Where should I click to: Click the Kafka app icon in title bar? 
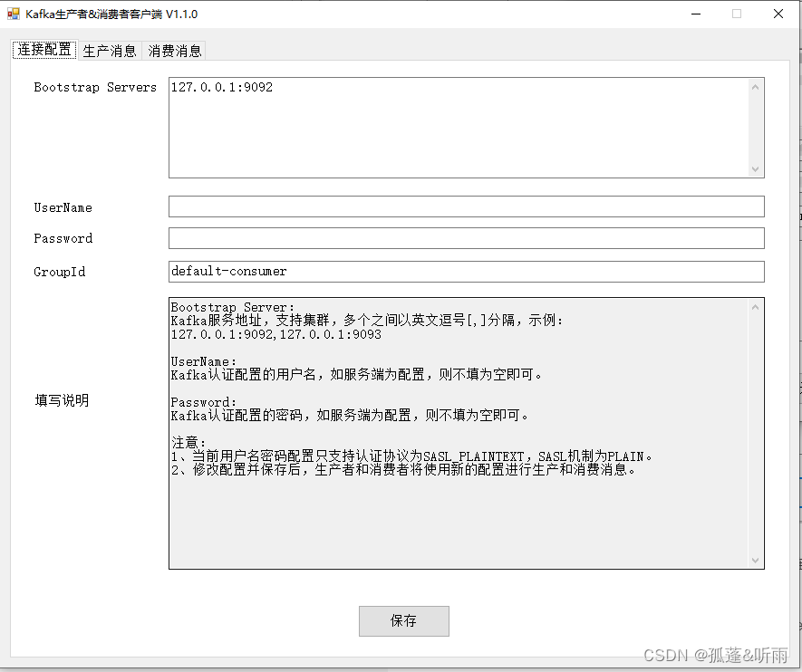pos(14,14)
